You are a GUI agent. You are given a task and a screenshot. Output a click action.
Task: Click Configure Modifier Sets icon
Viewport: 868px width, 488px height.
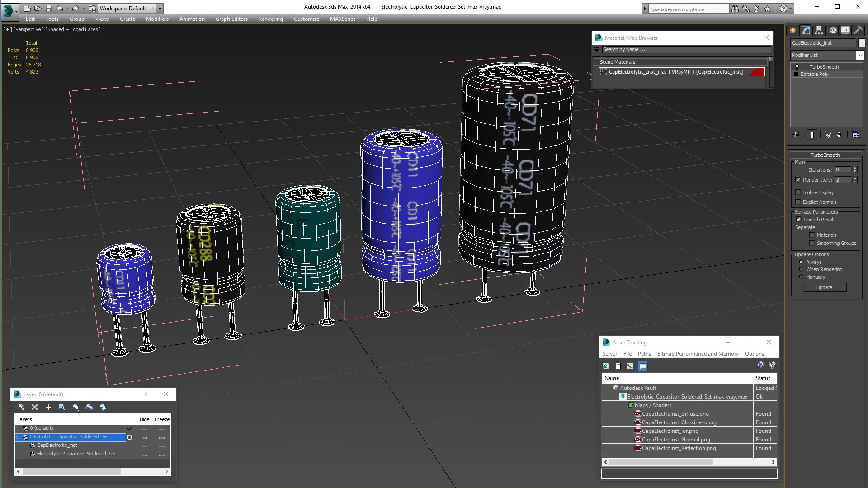(855, 135)
